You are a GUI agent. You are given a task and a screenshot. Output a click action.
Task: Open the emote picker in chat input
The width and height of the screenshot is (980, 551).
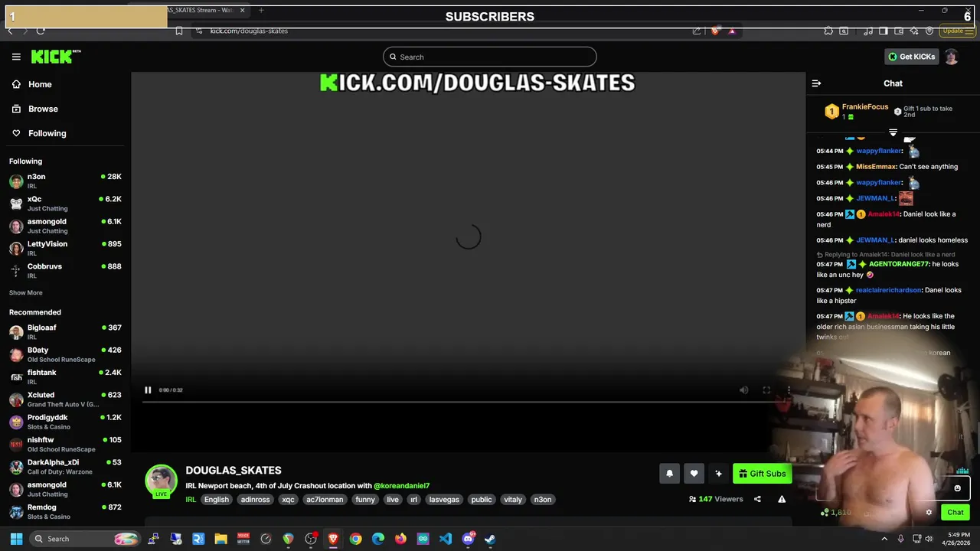coord(957,488)
